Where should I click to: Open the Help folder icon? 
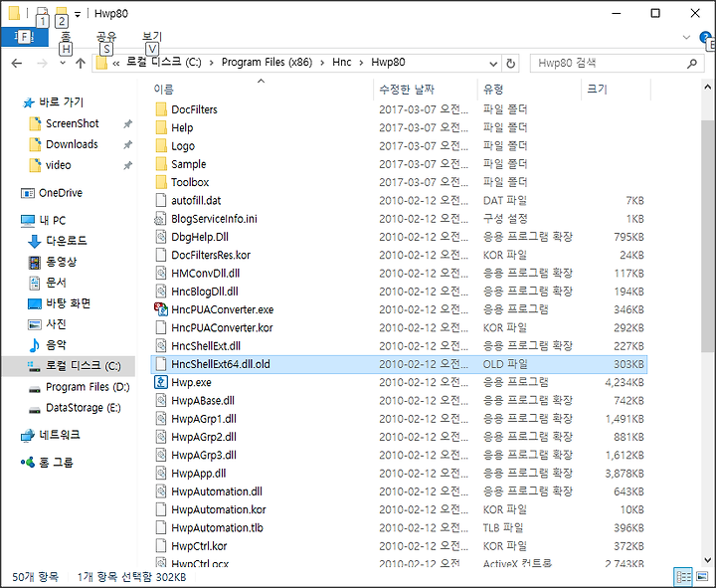[x=161, y=127]
